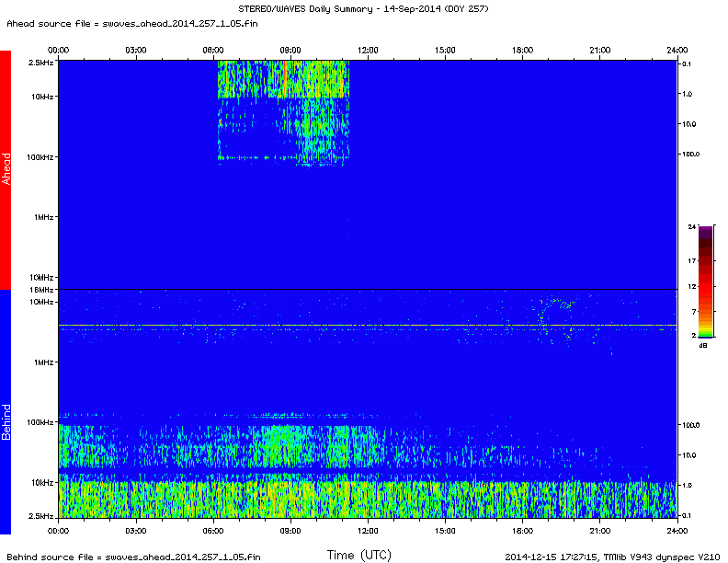
Task: Click 12:00 on the lower time axis
Action: point(368,531)
